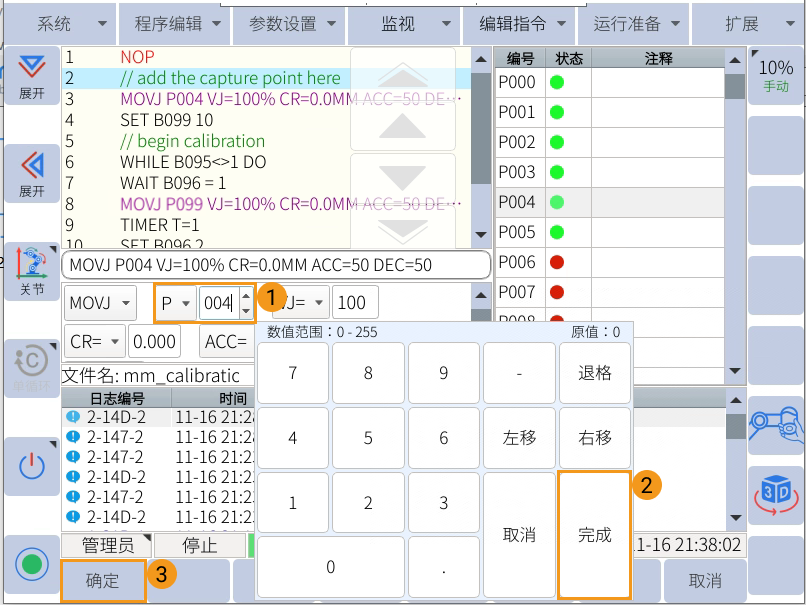Click the 编号 column header
This screenshot has width=806, height=605.
(x=520, y=58)
